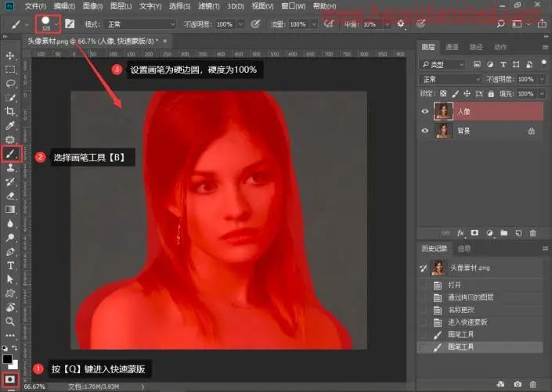This screenshot has width=552, height=392.
Task: Hide the 人像 layer eye icon
Action: (x=425, y=111)
